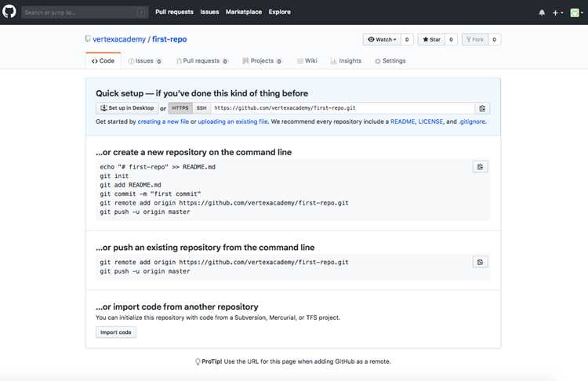Go to Issues in top navigation
This screenshot has width=588, height=381.
209,12
